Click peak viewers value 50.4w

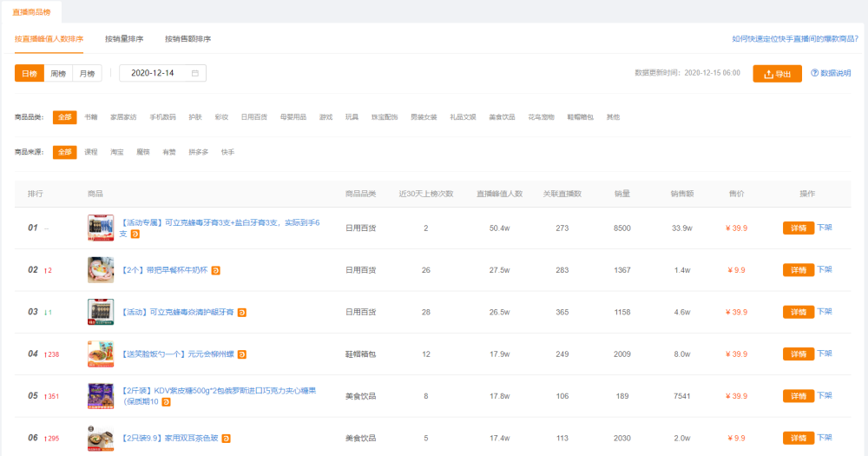pos(499,228)
